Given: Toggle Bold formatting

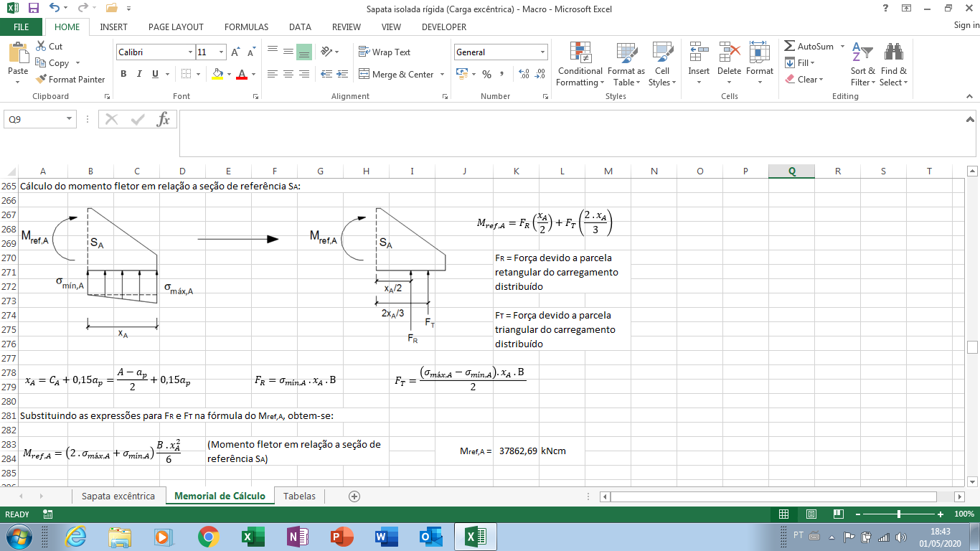Looking at the screenshot, I should click(x=123, y=74).
